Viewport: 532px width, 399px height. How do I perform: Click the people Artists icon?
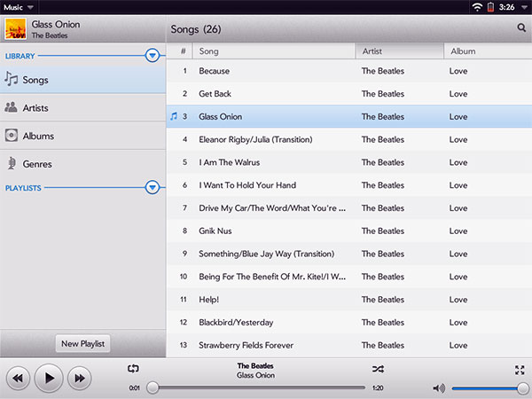pyautogui.click(x=11, y=107)
